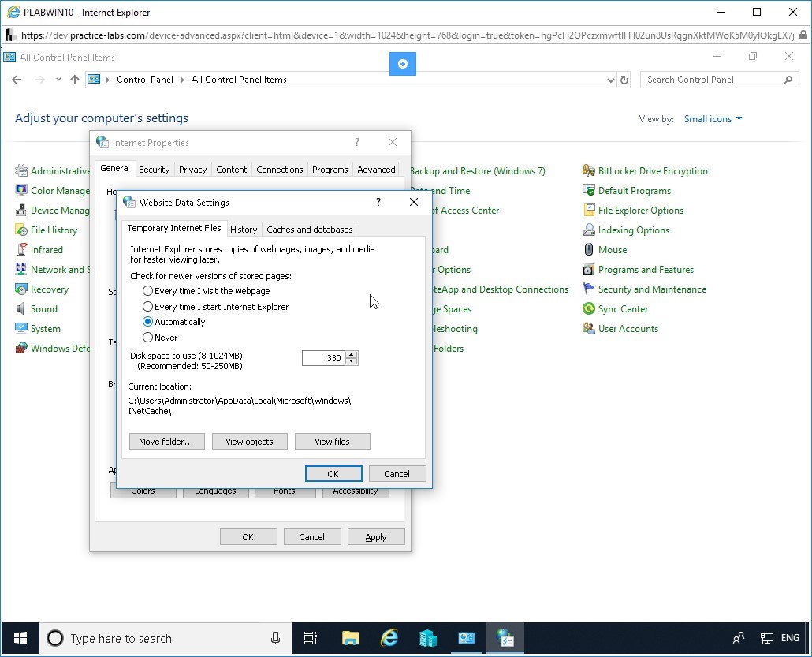Open Mouse settings icon
812x657 pixels.
tap(589, 249)
